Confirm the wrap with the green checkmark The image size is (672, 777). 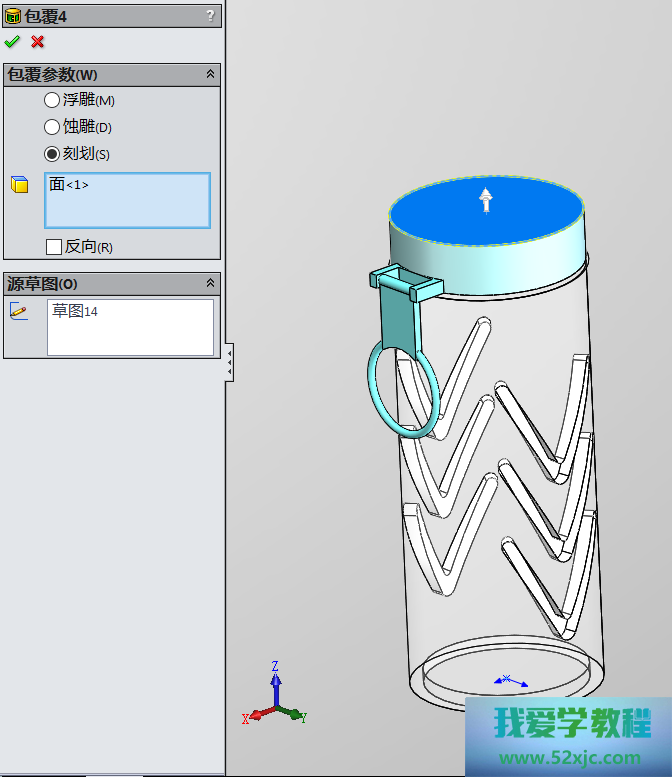12,42
